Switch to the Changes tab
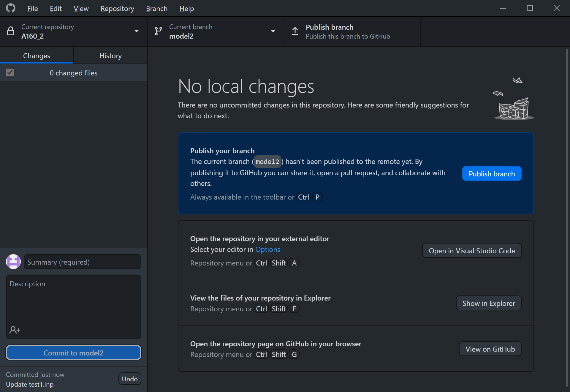Image resolution: width=570 pixels, height=392 pixels. (x=37, y=56)
